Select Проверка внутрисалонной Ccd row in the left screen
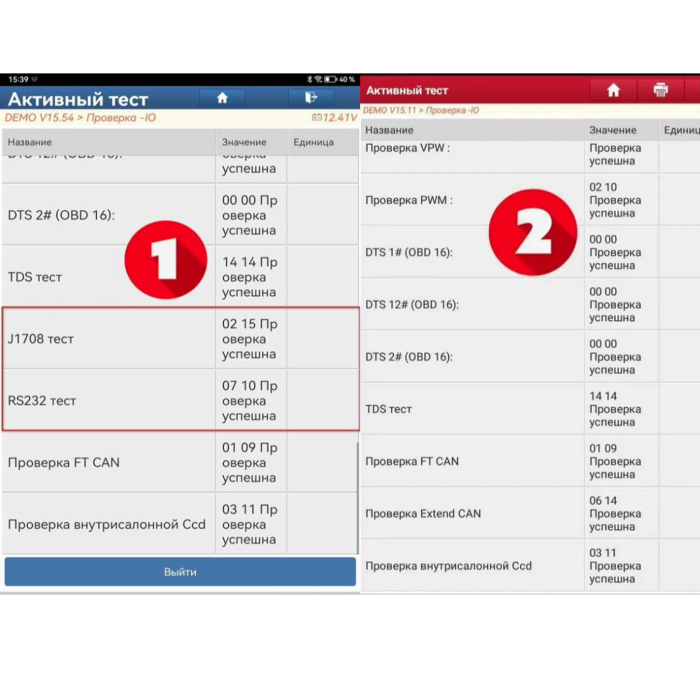The height and width of the screenshot is (700, 700). tap(180, 524)
